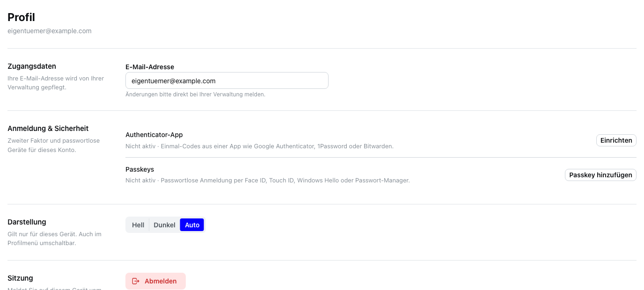
Task: Click the Profil page heading
Action: pos(21,17)
